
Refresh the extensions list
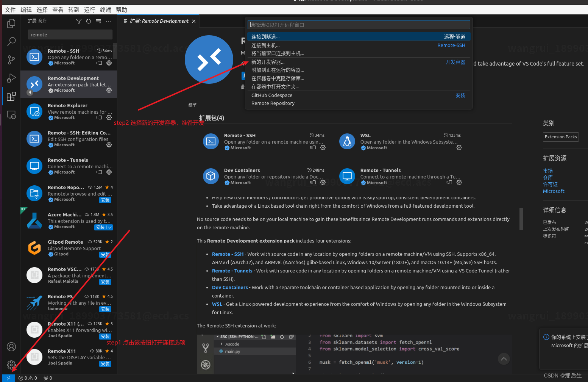(89, 21)
